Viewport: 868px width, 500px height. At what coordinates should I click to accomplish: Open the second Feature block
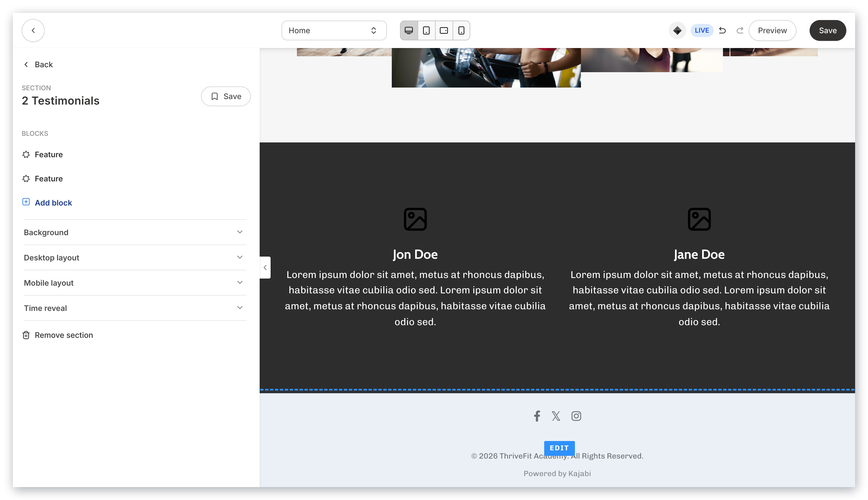click(x=49, y=179)
